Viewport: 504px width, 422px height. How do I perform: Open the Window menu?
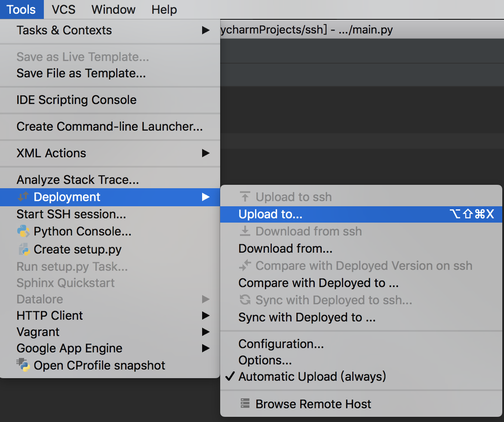pyautogui.click(x=114, y=9)
